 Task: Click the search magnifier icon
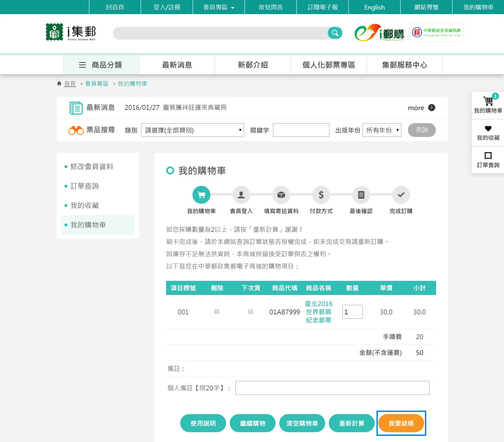click(x=335, y=33)
